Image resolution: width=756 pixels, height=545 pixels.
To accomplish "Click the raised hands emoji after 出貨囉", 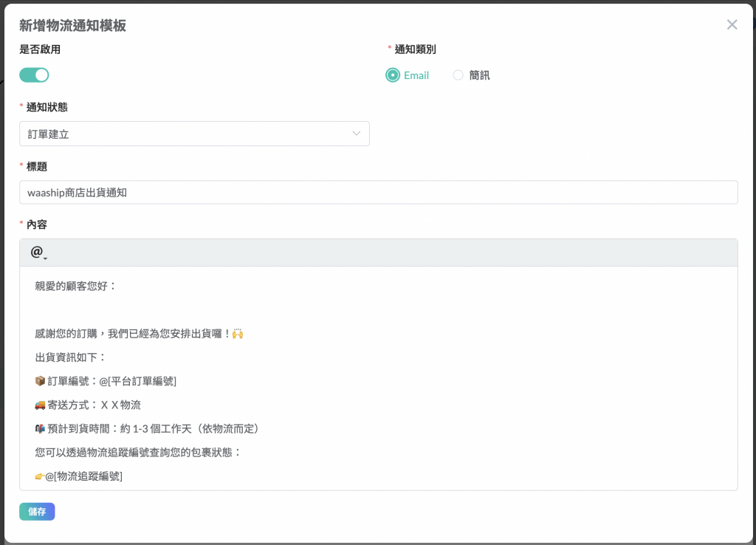I will pos(238,334).
